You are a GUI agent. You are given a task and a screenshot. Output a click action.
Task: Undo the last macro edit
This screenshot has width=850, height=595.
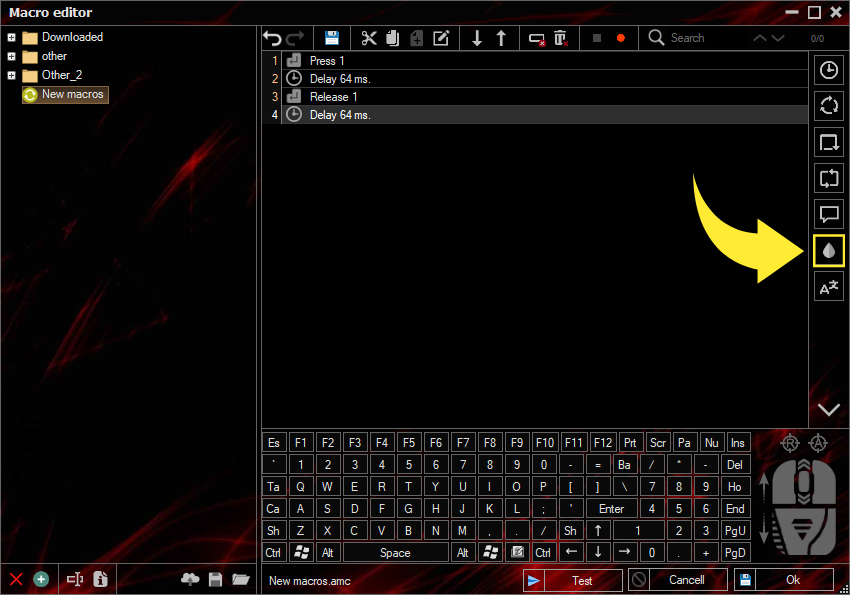coord(271,37)
